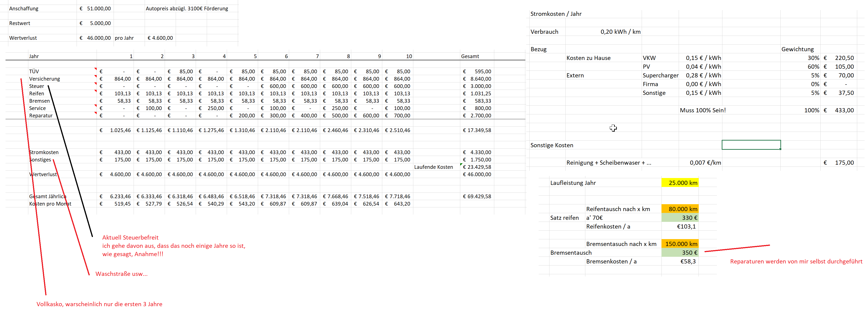Click the Sonstiges total € 1.750,00
This screenshot has width=868, height=322.
point(477,160)
